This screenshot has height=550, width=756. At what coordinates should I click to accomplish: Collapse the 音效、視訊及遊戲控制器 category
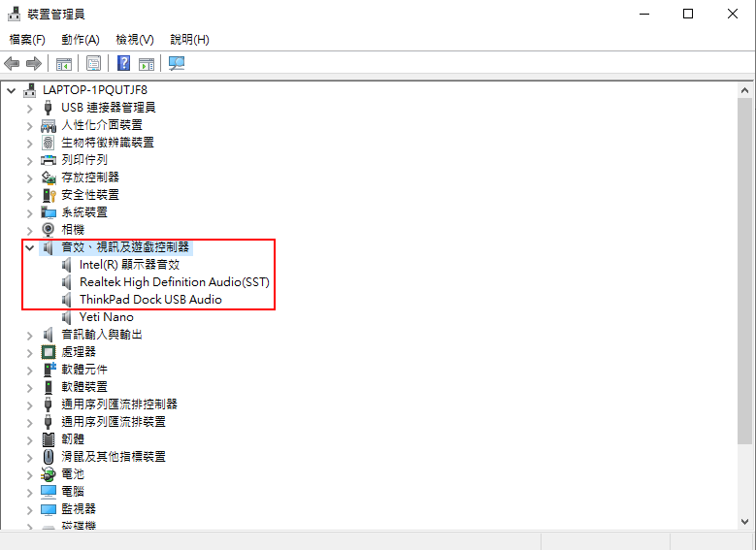(29, 247)
